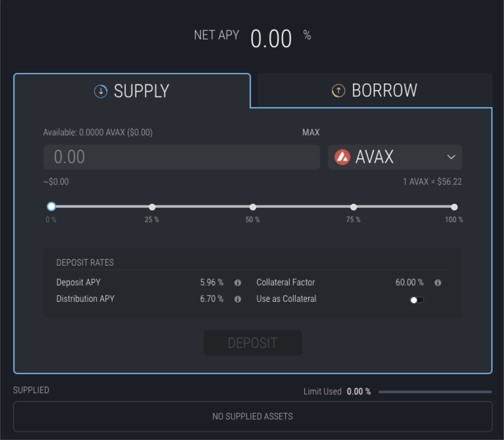The image size is (504, 440).
Task: Click the NO SUPPLIED ASSETS panel
Action: click(252, 417)
